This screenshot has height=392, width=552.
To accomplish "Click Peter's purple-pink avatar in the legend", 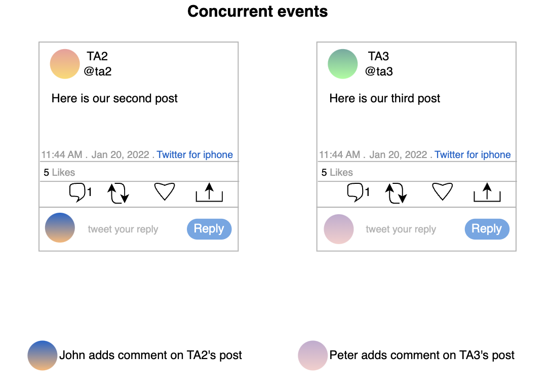I will (x=312, y=356).
